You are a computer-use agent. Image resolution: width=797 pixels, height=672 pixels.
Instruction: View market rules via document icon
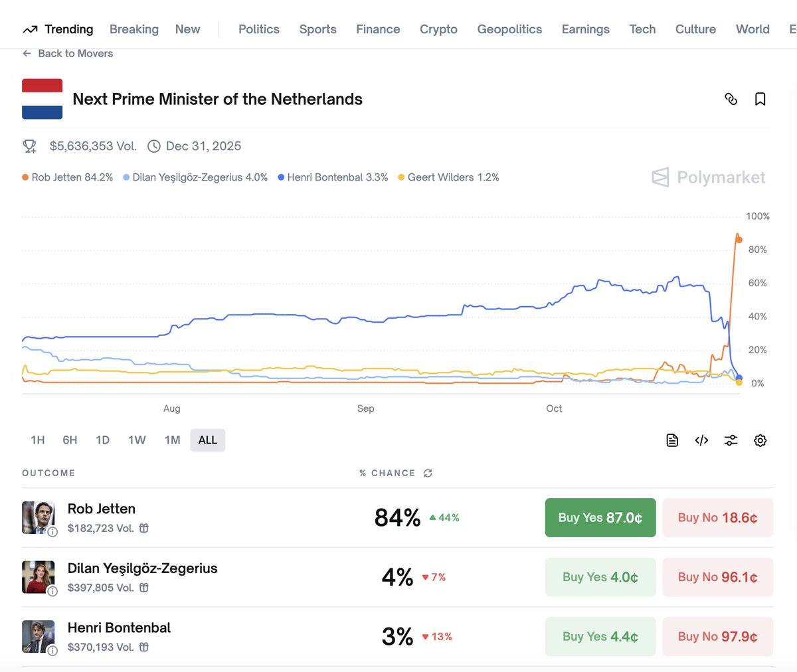672,440
